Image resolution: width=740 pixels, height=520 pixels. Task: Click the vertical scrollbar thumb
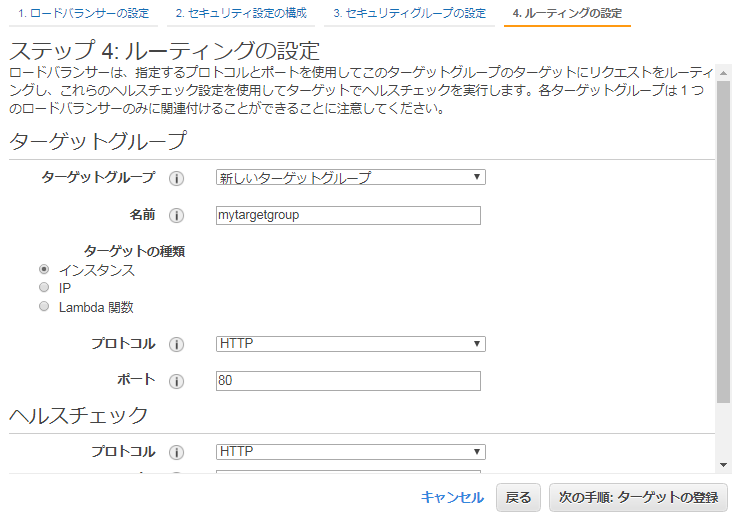point(723,240)
